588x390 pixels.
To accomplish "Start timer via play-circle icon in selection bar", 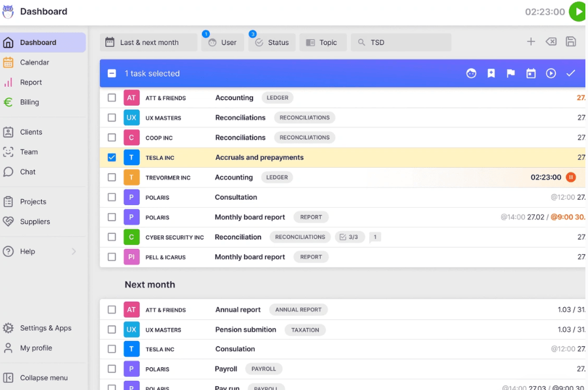I will [x=551, y=74].
